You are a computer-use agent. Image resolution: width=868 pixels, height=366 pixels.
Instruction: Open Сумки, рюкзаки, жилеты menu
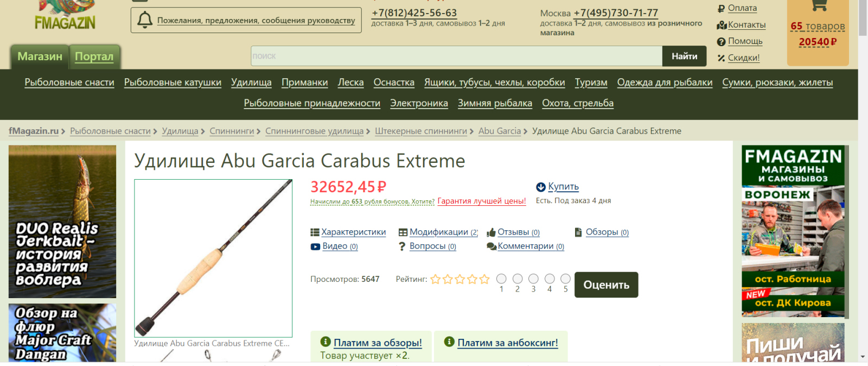777,83
